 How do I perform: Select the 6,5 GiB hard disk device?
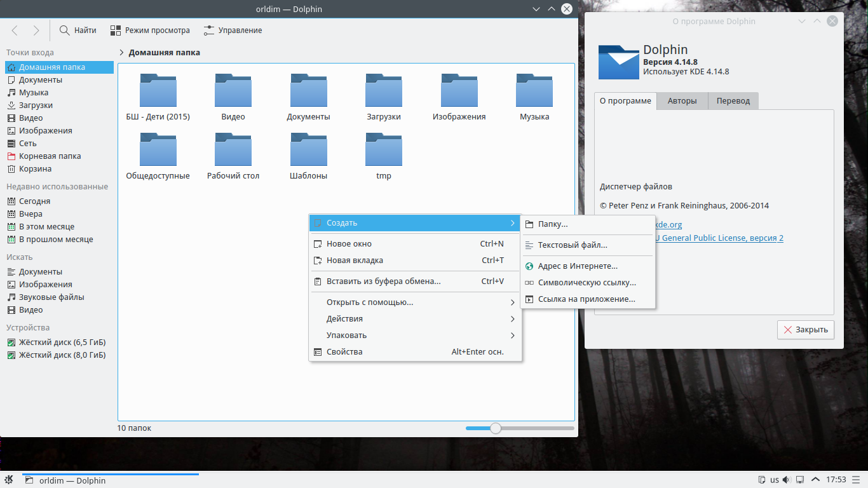tap(62, 342)
